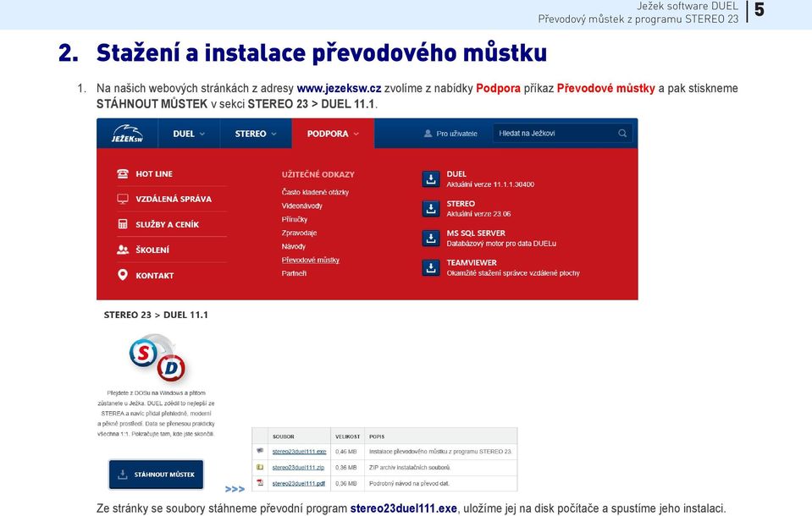Click the HOT LINE telephone icon
The height and width of the screenshot is (516, 812).
(x=123, y=173)
